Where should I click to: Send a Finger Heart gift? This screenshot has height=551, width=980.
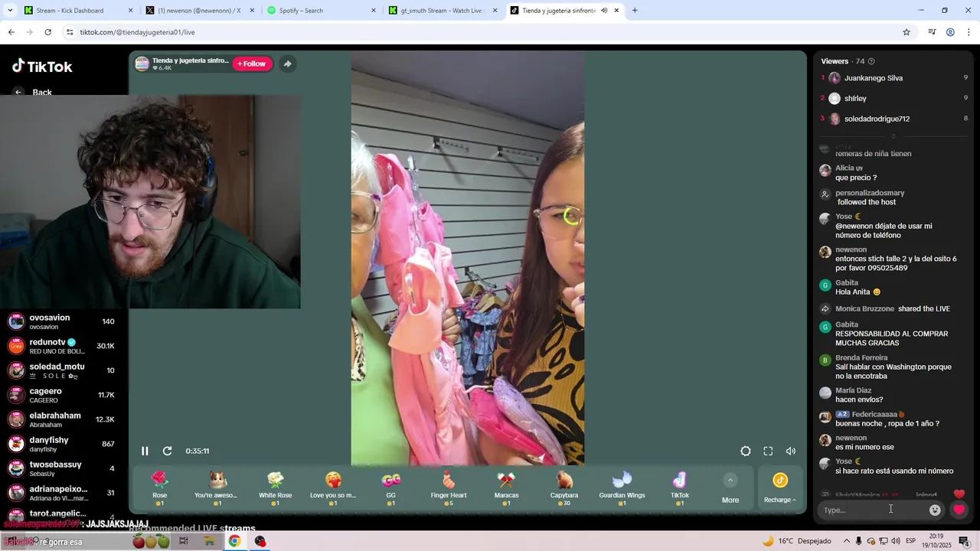click(449, 487)
